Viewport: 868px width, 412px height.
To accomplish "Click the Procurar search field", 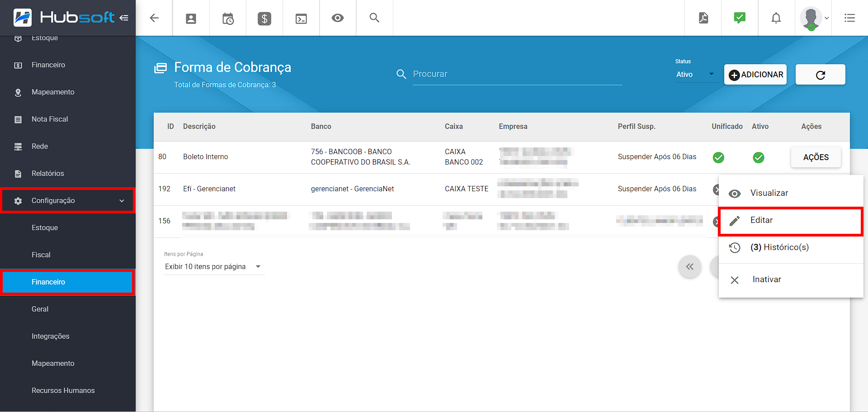I will 517,74.
